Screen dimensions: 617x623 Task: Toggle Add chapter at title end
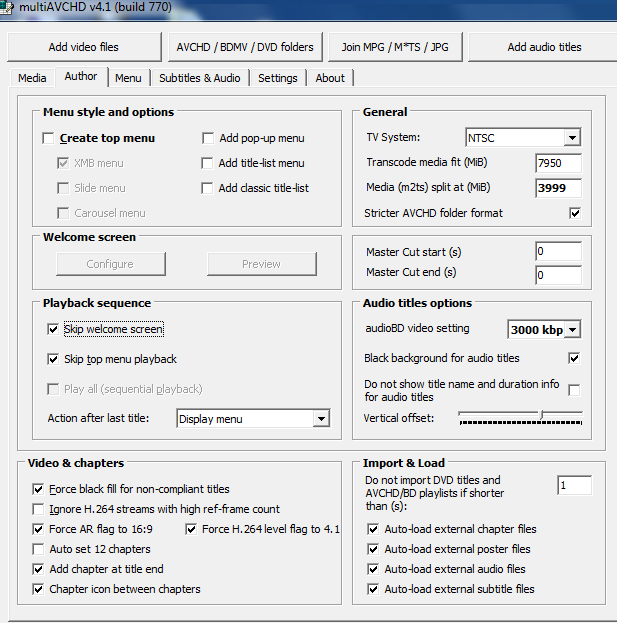tap(38, 569)
